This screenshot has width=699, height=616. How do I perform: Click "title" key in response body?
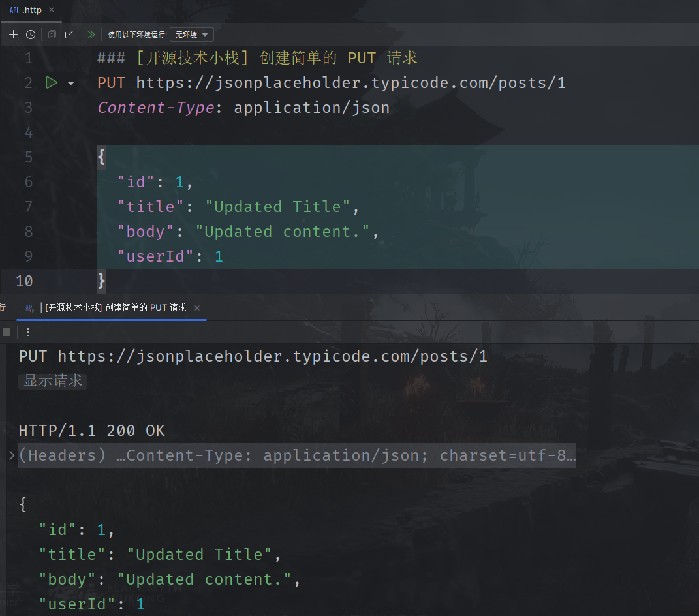72,555
